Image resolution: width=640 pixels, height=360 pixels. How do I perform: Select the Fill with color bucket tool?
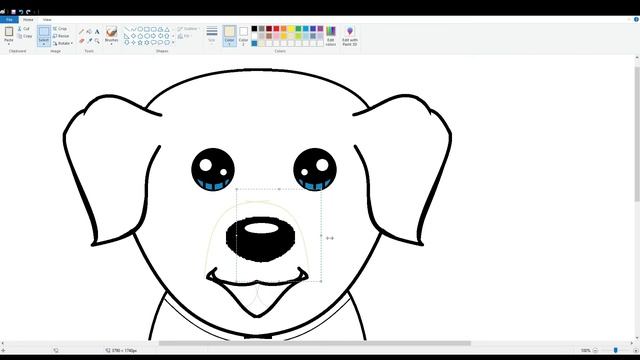coord(89,31)
